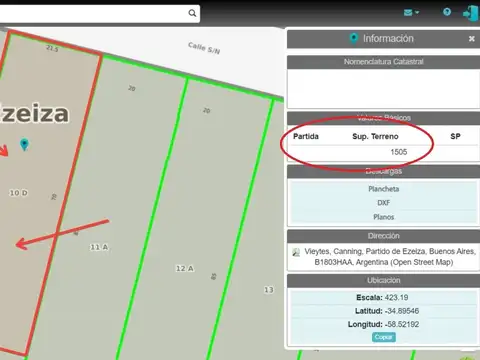Close the Información panel
The image size is (480, 360).
(471, 39)
